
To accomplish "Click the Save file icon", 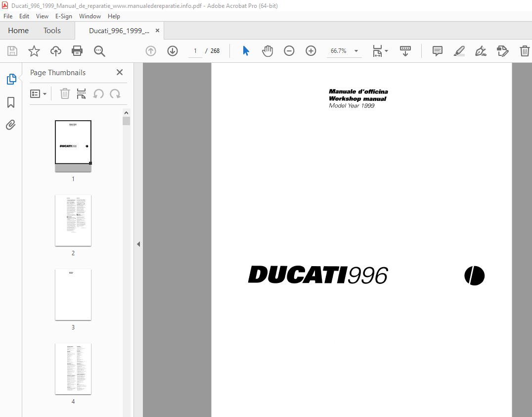I will pyautogui.click(x=12, y=51).
